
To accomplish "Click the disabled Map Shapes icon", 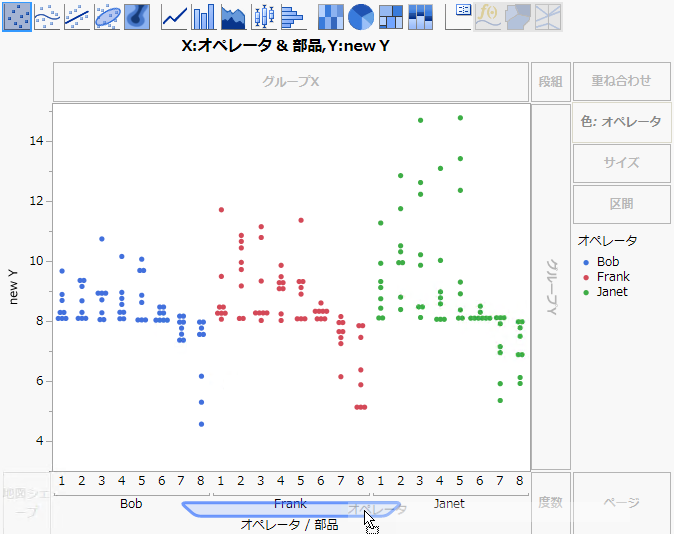I will (518, 17).
